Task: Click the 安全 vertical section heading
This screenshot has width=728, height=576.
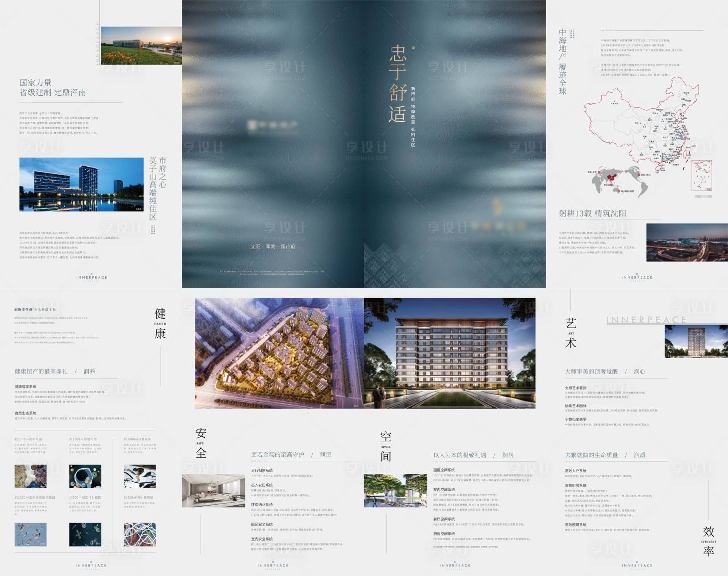Action: coord(200,443)
